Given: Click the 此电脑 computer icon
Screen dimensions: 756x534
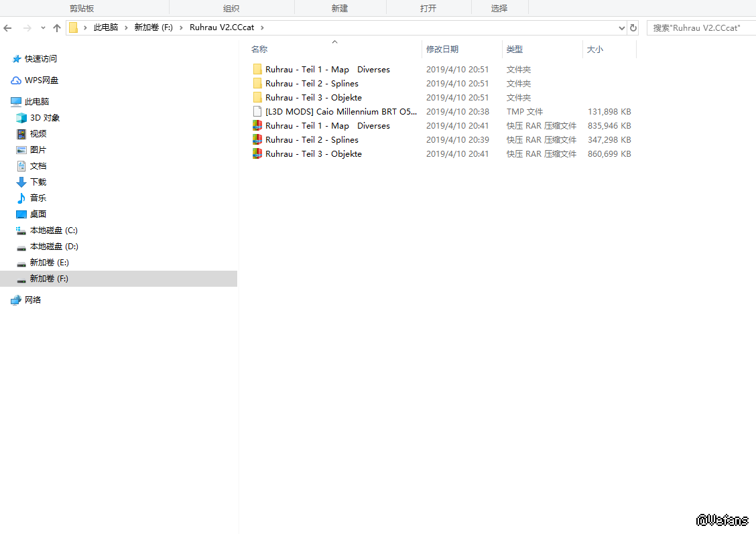Looking at the screenshot, I should (16, 102).
